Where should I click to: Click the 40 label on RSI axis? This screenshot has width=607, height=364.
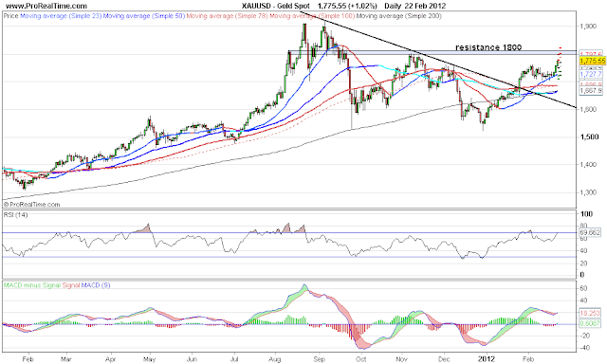(x=584, y=250)
